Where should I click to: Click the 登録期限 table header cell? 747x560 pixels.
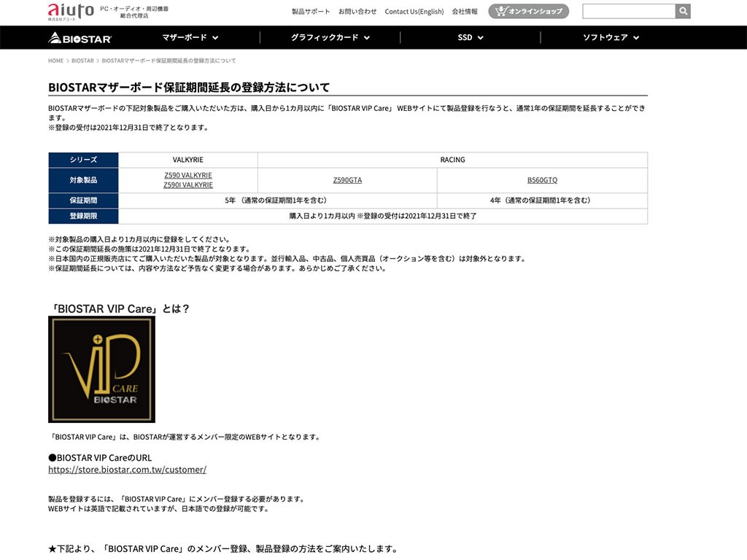click(83, 216)
